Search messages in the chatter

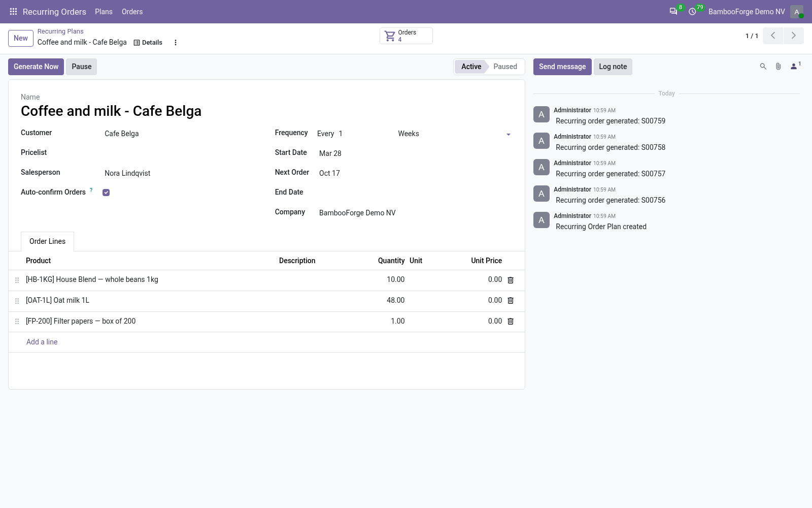click(x=763, y=67)
